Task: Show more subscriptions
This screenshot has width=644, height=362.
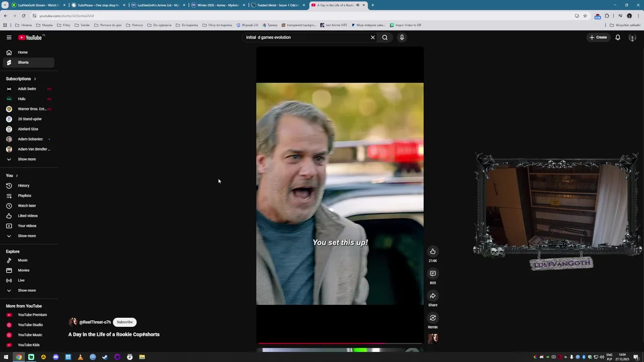Action: [27, 159]
